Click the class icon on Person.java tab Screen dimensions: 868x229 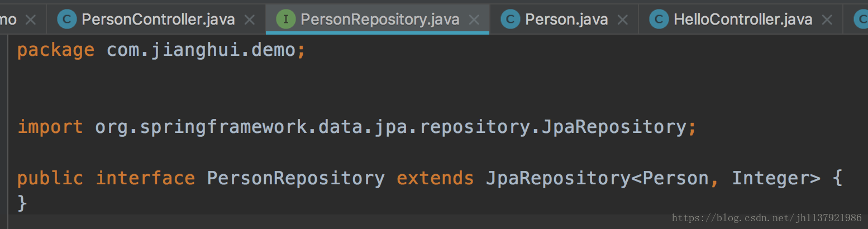pos(510,20)
